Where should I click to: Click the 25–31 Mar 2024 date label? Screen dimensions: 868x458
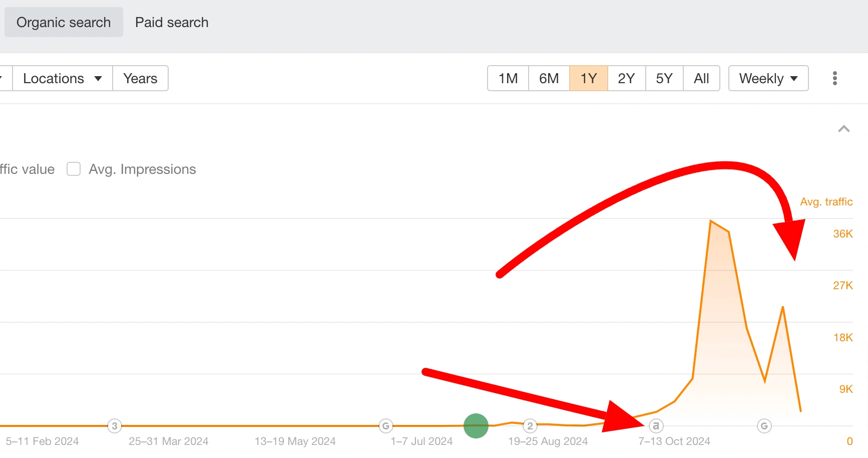tap(169, 441)
